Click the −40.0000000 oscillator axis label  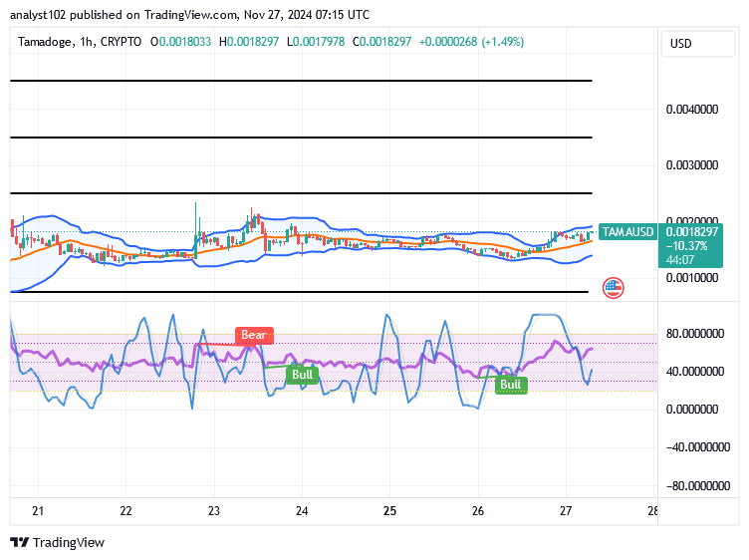pyautogui.click(x=698, y=447)
